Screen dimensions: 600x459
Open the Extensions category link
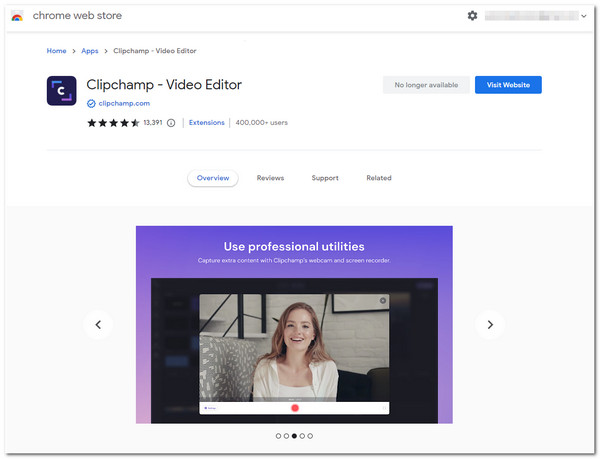(207, 122)
